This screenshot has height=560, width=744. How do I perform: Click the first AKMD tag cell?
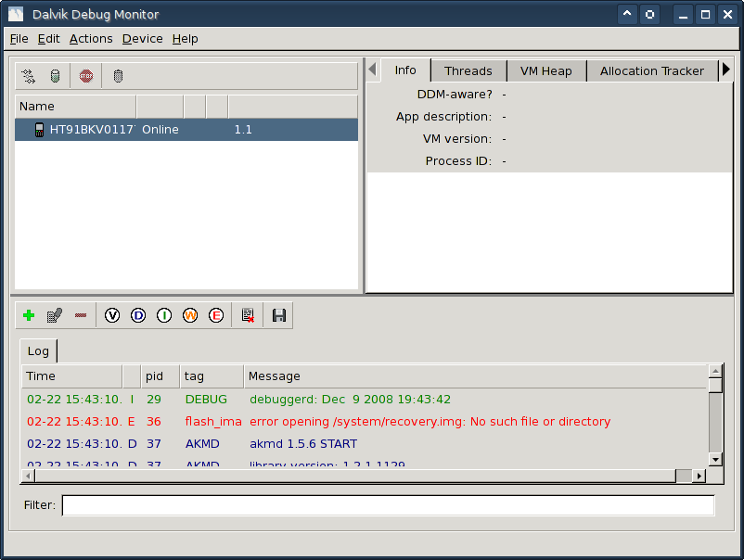pyautogui.click(x=202, y=444)
